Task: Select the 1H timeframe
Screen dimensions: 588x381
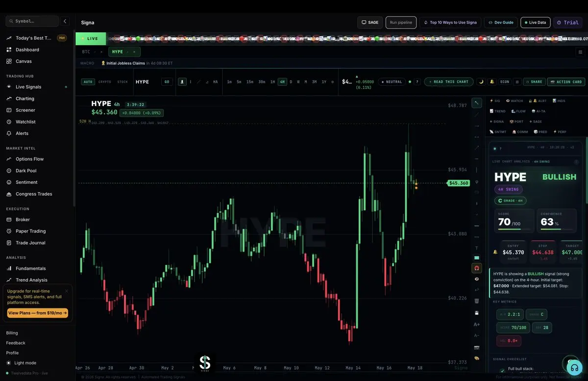Action: (x=272, y=82)
